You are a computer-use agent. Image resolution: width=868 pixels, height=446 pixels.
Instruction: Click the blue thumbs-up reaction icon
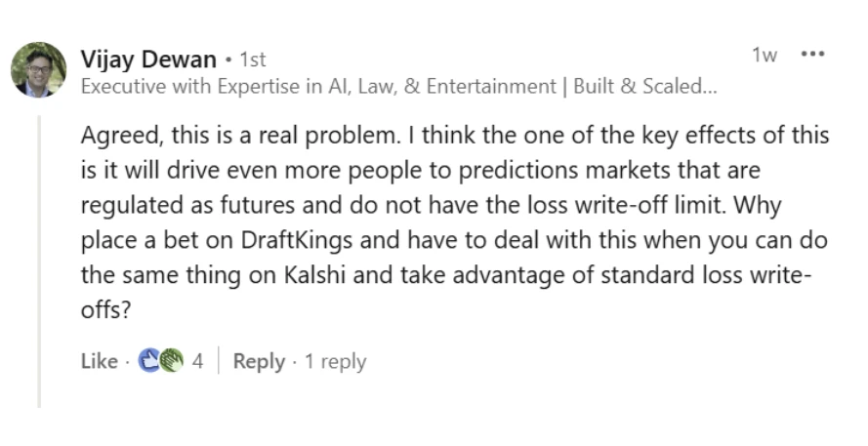[149, 361]
